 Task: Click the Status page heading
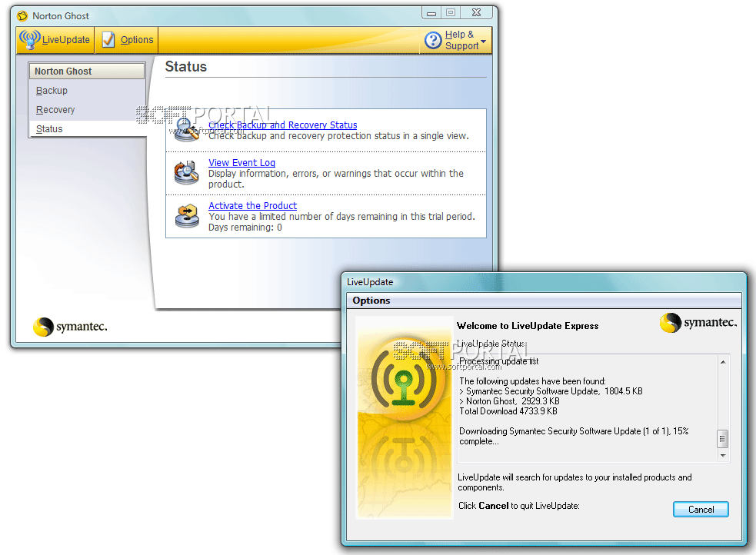(185, 66)
